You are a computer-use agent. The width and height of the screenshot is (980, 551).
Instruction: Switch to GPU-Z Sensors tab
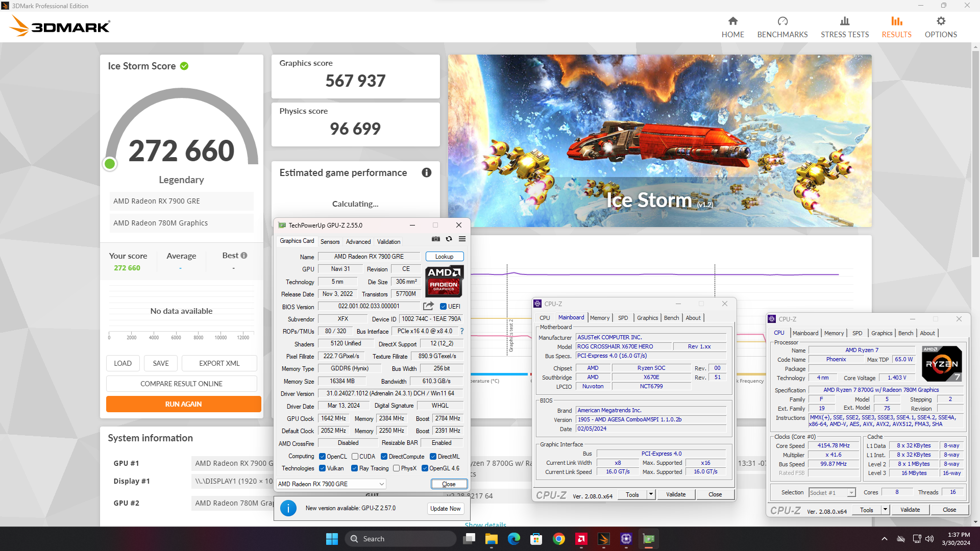330,242
